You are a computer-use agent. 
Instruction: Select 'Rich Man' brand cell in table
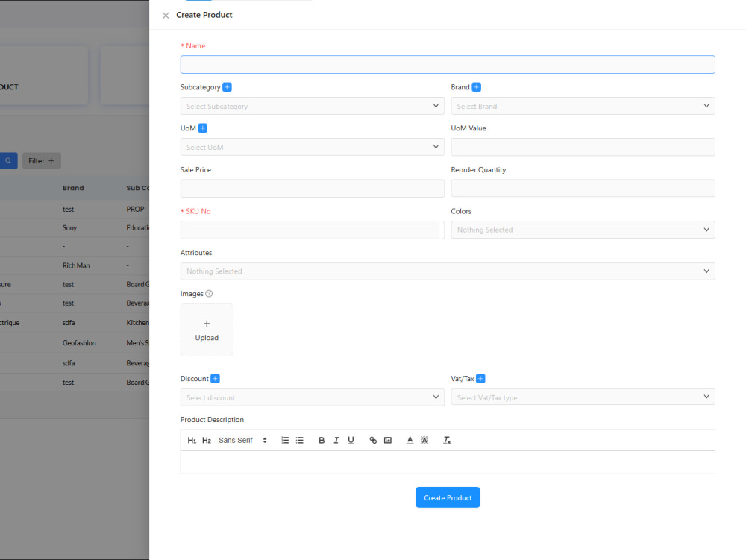coord(76,265)
